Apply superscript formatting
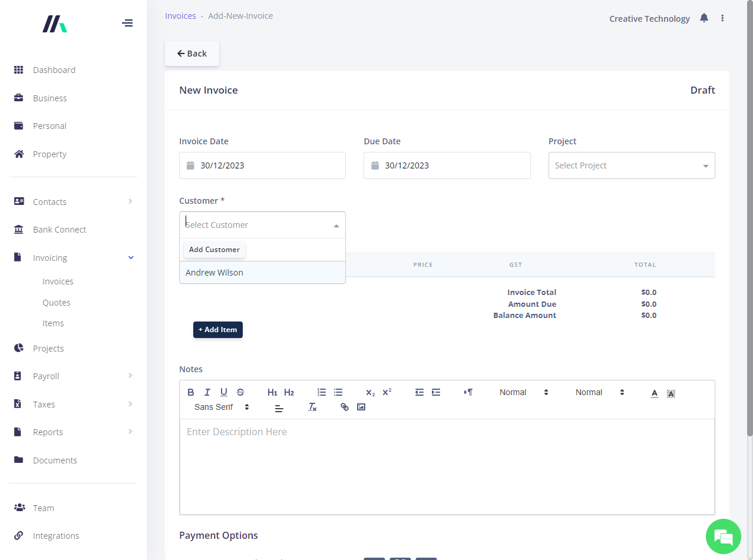 (387, 392)
